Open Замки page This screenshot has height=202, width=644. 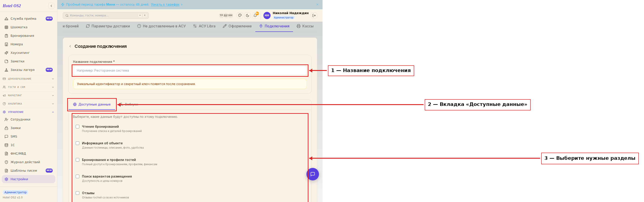point(28,128)
